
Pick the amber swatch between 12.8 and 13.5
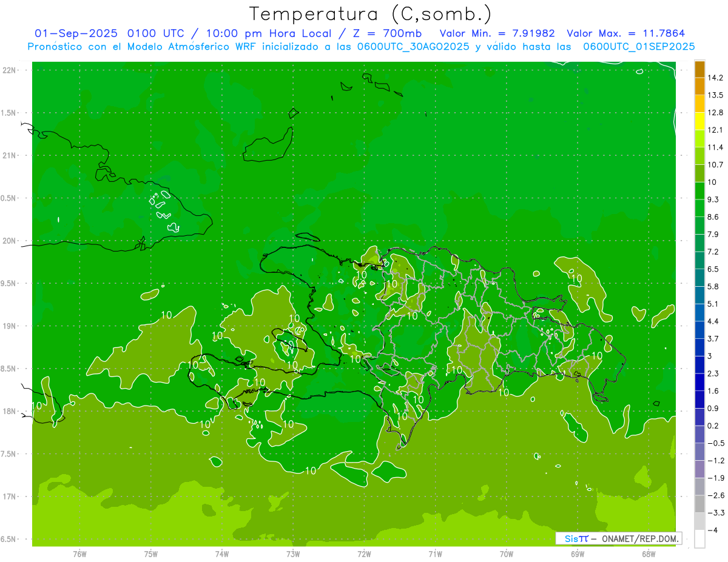point(699,104)
